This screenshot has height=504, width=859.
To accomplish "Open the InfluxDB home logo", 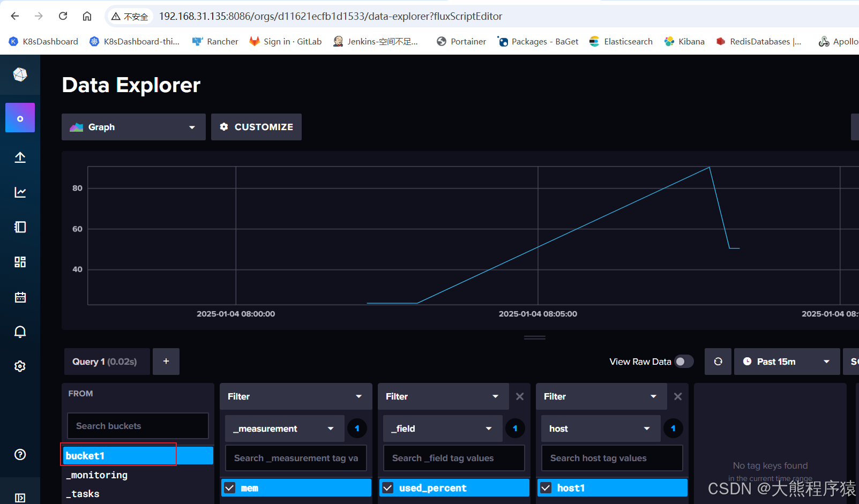I will pyautogui.click(x=20, y=75).
